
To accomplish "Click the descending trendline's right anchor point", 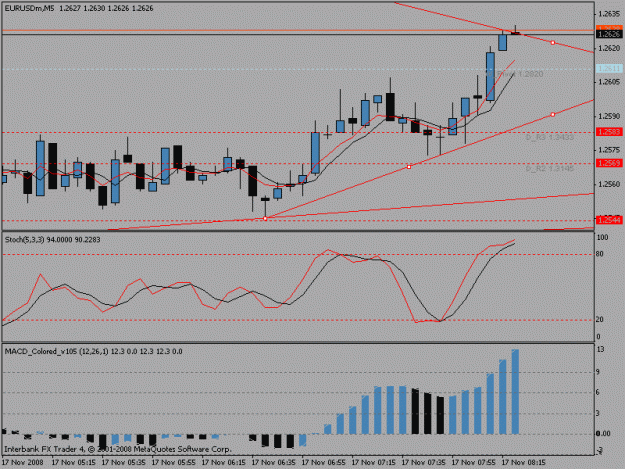I will tap(553, 43).
